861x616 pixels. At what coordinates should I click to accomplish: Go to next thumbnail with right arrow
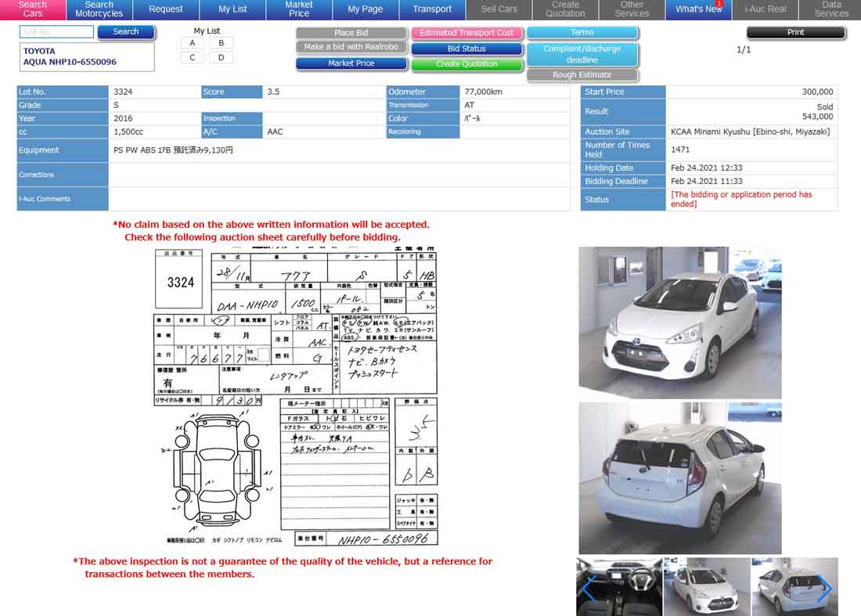[x=825, y=589]
